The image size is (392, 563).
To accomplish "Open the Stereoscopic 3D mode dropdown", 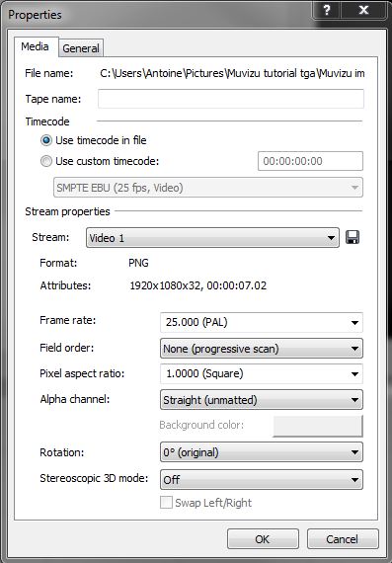I will [x=262, y=479].
